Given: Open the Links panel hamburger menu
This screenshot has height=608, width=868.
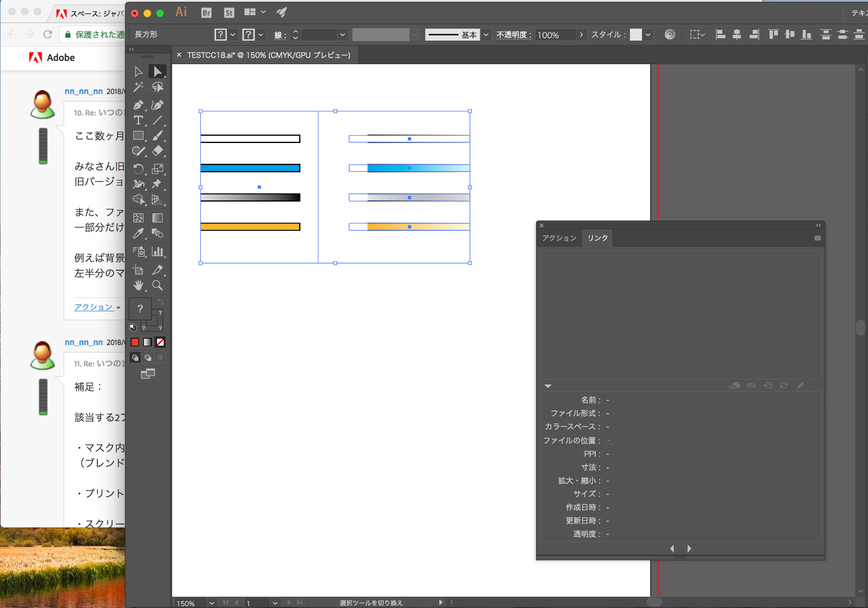Looking at the screenshot, I should click(x=817, y=238).
